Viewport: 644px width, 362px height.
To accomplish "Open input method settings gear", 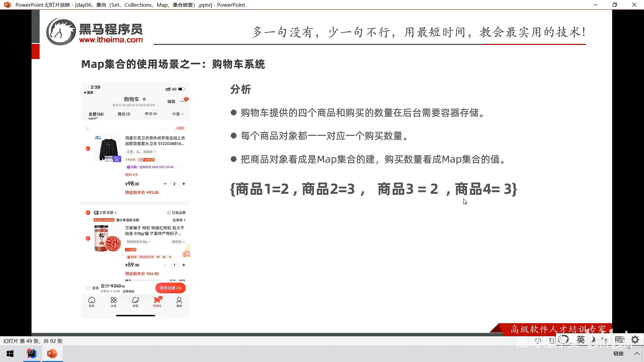I will (635, 340).
